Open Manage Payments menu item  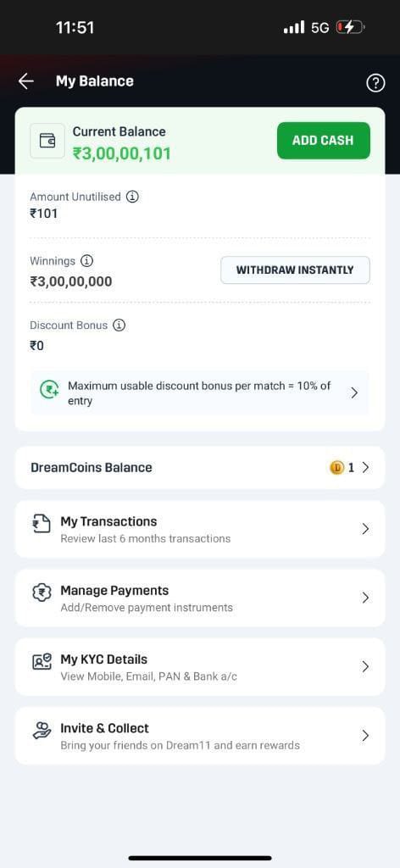click(x=200, y=598)
